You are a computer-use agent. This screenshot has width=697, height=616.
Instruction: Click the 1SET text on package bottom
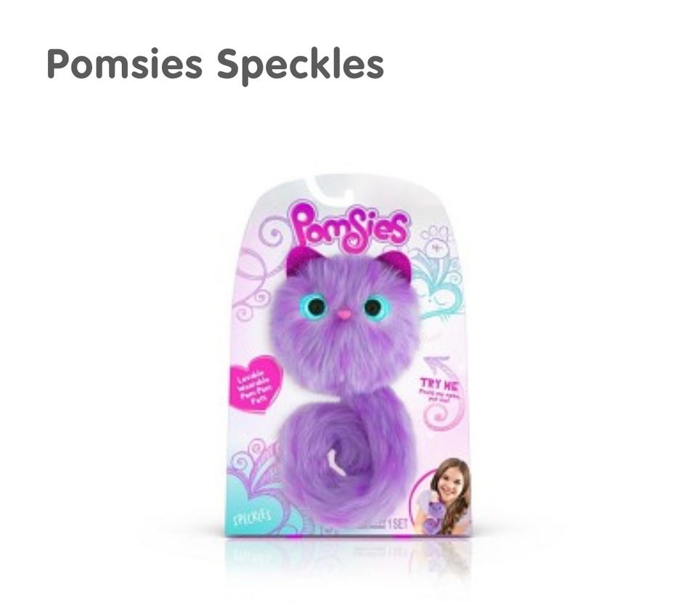397,524
